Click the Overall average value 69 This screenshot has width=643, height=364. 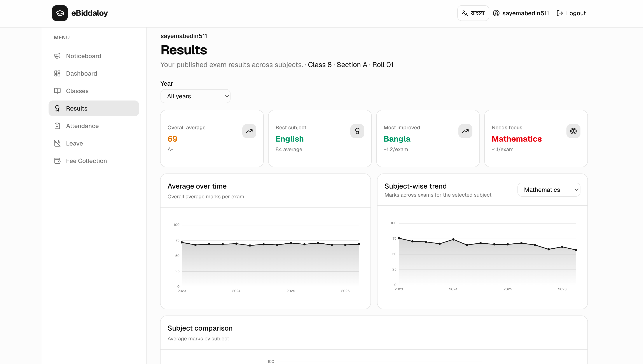click(172, 139)
